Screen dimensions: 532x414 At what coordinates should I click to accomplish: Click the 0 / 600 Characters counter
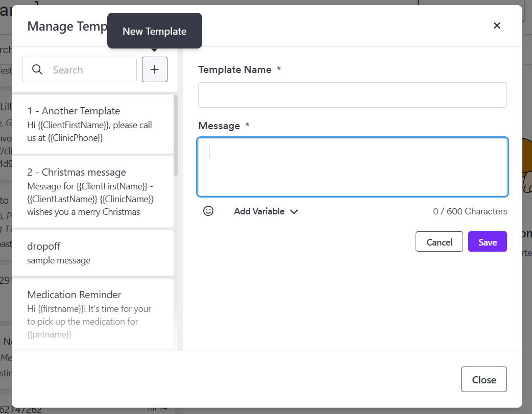pos(470,211)
